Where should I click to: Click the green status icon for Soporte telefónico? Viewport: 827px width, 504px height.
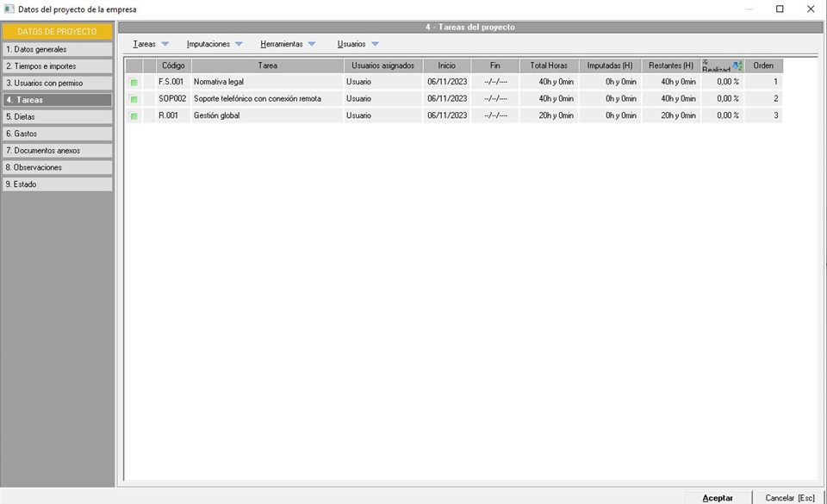134,99
